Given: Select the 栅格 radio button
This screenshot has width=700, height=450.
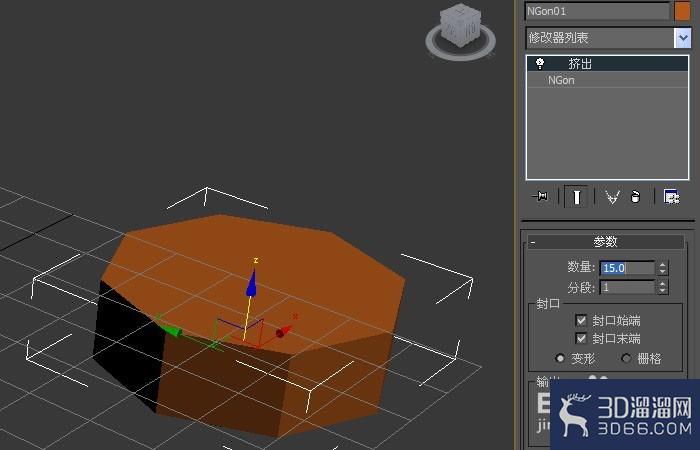Looking at the screenshot, I should [x=626, y=358].
